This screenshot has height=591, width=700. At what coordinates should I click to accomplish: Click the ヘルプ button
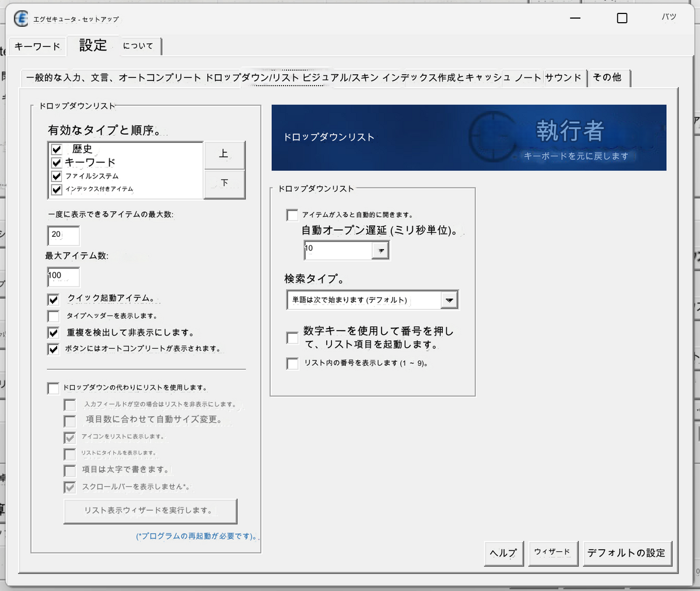pos(503,553)
